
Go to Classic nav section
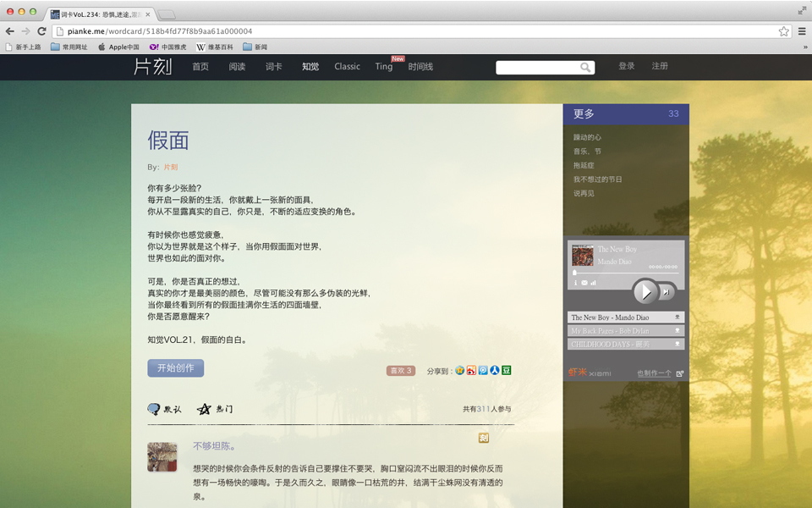347,67
